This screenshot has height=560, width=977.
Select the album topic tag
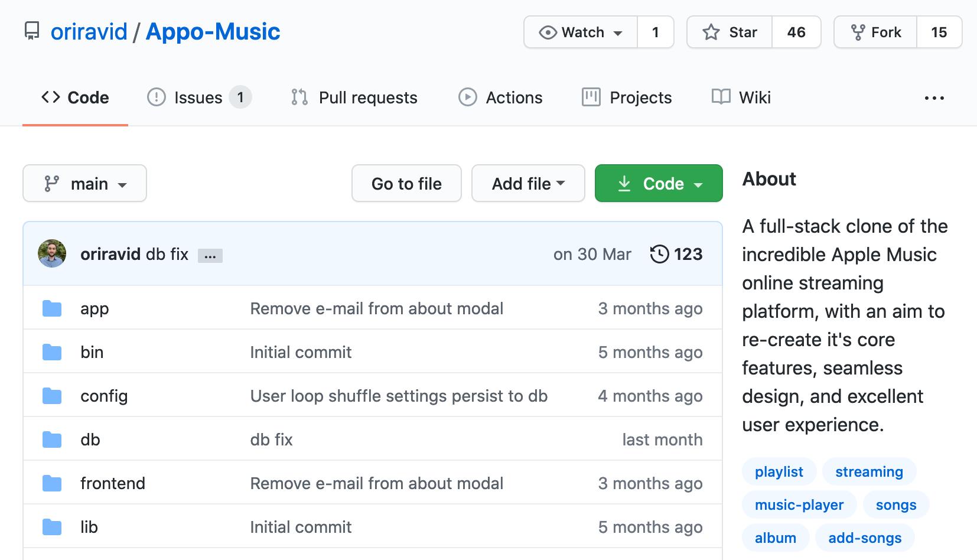point(776,538)
